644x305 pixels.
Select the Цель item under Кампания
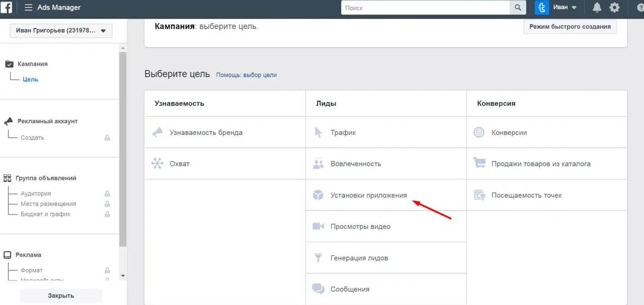[x=30, y=79]
